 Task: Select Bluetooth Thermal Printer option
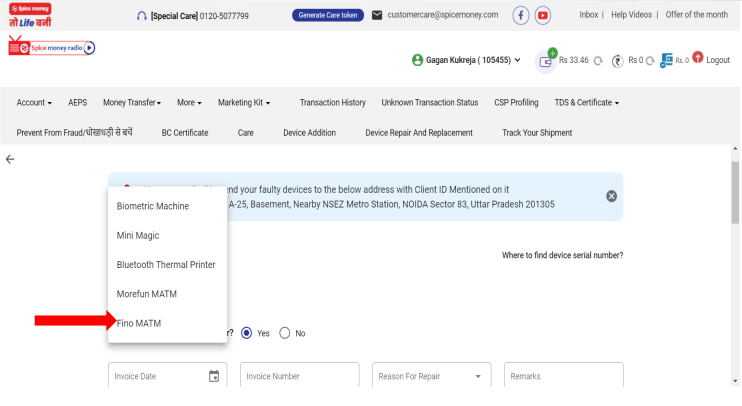coord(168,265)
